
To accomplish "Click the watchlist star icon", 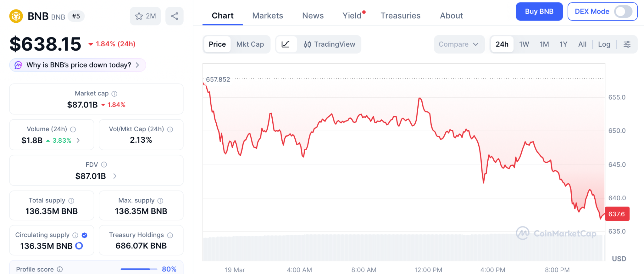I will pos(139,16).
